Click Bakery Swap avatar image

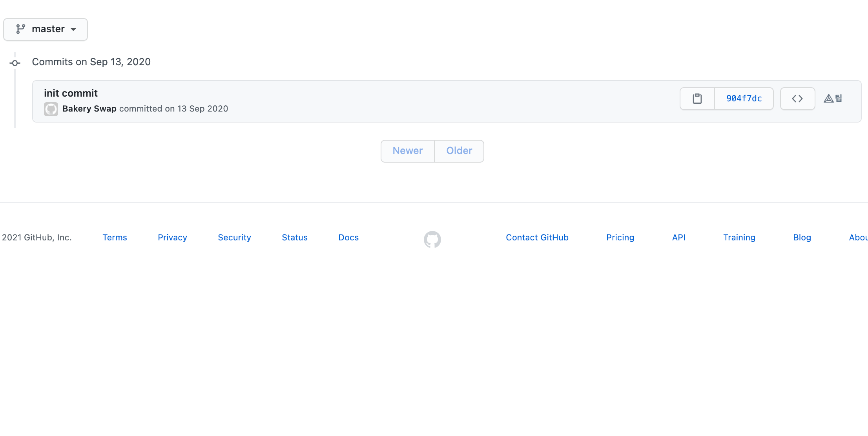click(x=51, y=109)
